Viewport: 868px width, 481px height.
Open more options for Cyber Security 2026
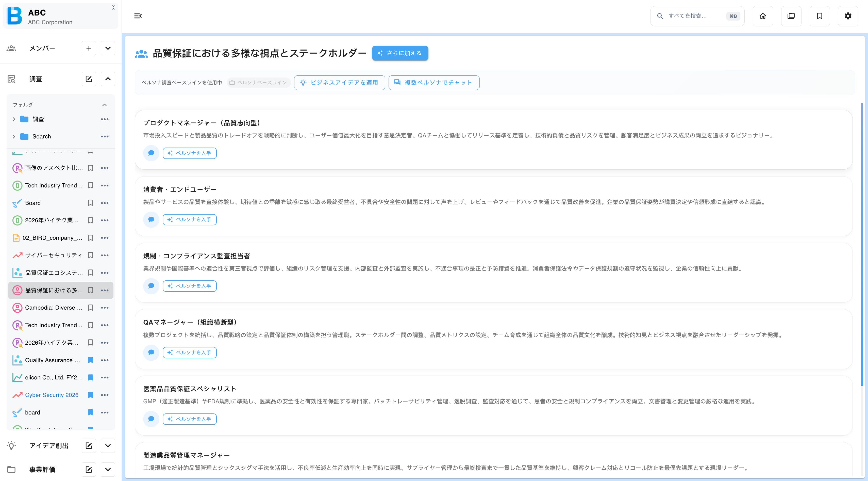point(105,395)
